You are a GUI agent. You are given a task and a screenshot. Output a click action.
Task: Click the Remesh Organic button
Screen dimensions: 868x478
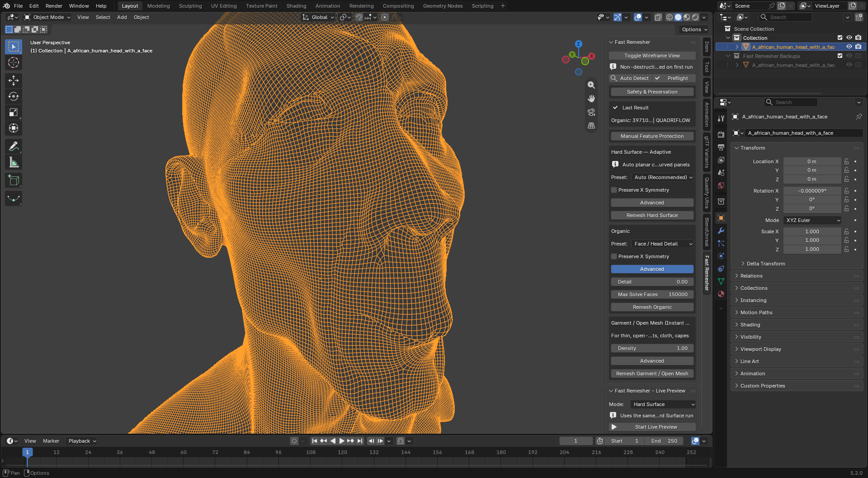652,307
